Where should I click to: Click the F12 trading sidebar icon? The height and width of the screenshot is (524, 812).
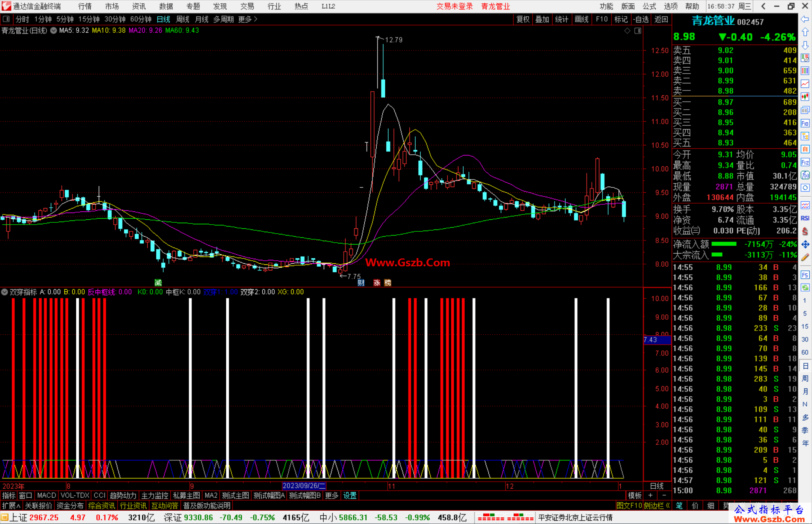coord(805,162)
